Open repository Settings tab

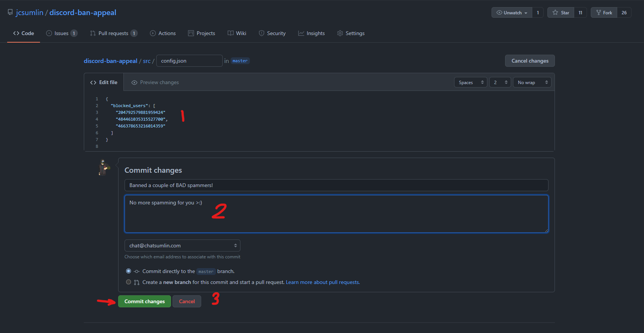click(351, 33)
